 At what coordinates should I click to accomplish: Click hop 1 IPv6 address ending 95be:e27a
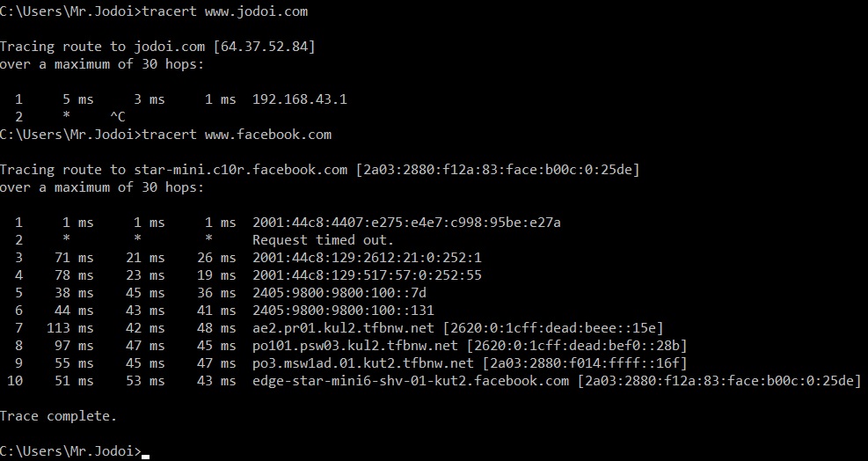pos(406,223)
